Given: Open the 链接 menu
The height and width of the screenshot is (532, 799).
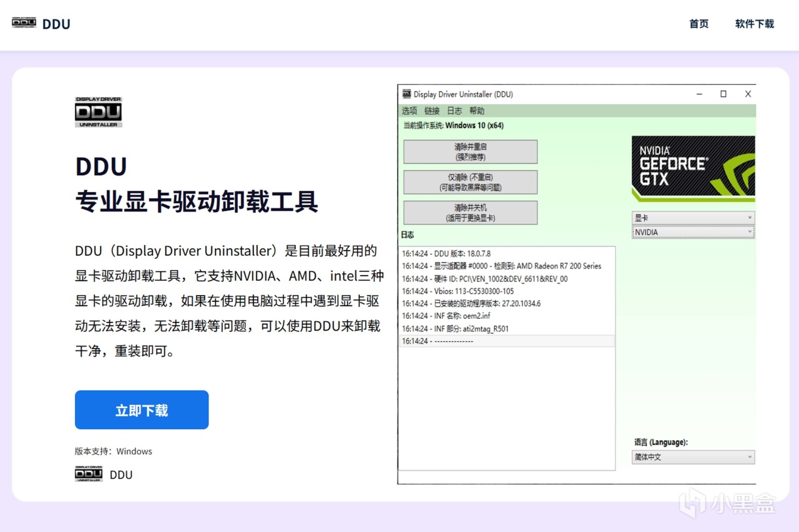Looking at the screenshot, I should pos(432,110).
